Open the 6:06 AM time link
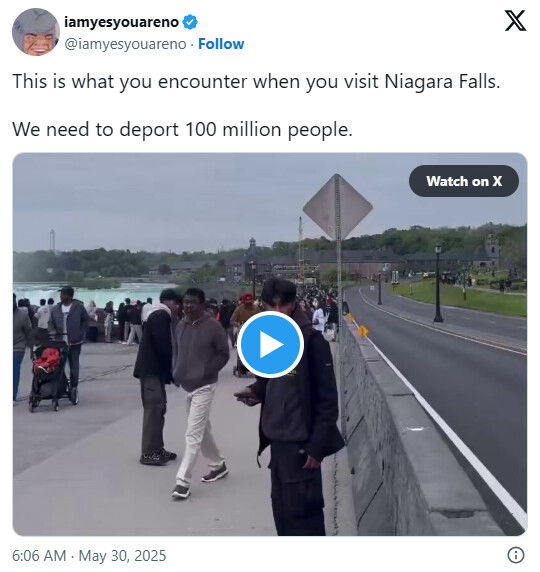 [39, 556]
